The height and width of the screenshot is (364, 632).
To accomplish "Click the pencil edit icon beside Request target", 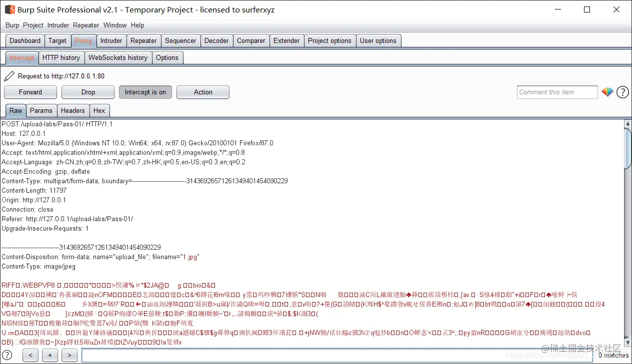I will coord(9,76).
